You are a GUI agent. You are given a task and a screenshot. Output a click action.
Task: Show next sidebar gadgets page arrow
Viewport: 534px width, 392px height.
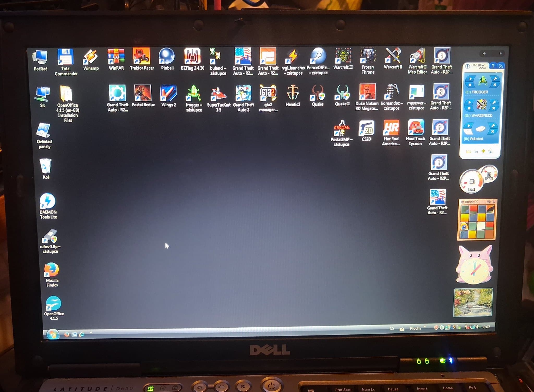coord(500,53)
